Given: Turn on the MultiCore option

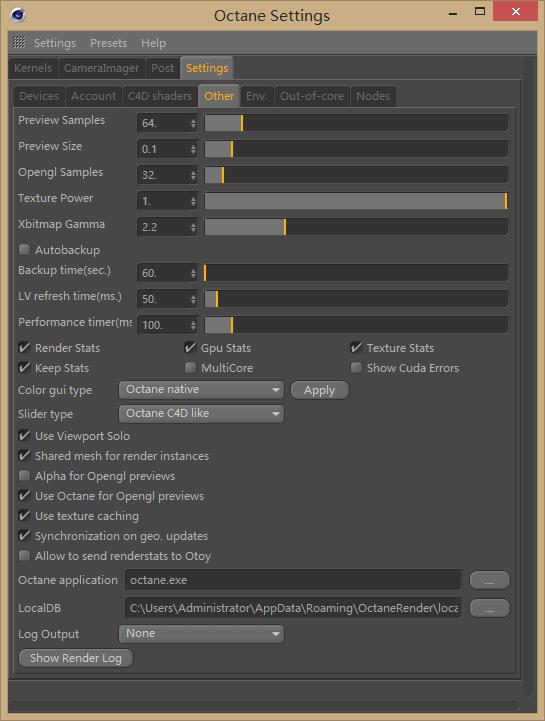Looking at the screenshot, I should click(190, 367).
